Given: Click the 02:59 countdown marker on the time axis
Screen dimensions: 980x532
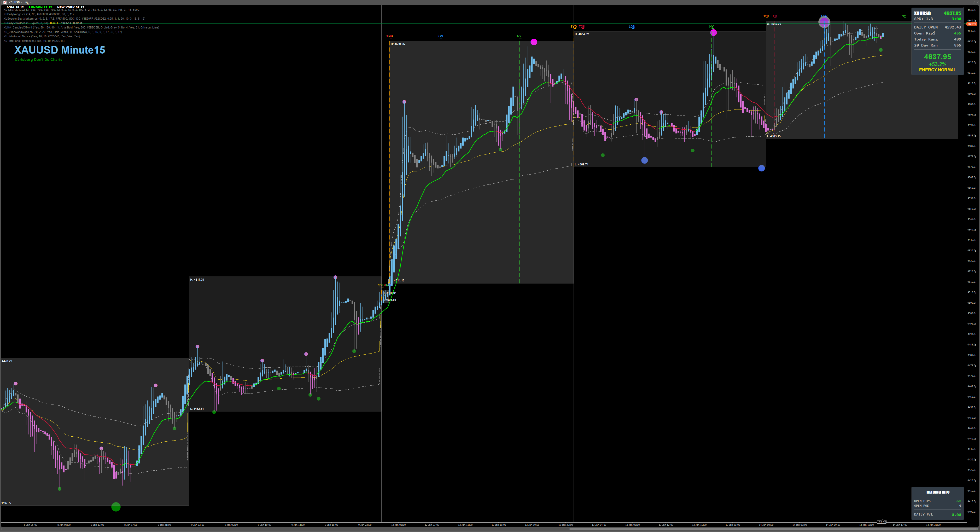Looking at the screenshot, I should [882, 522].
